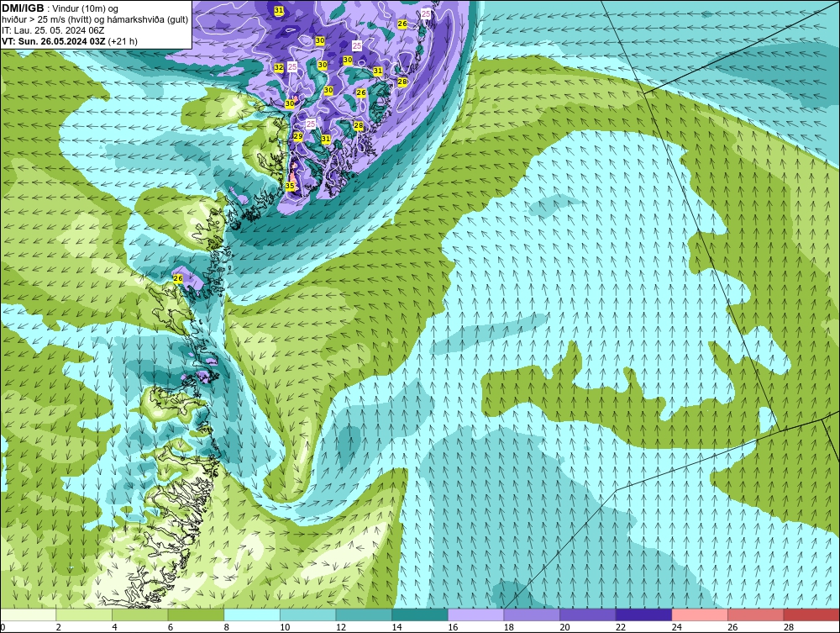This screenshot has height=633, width=840.
Task: Click the violet 18–20 m/s legend swatch
Action: point(532,615)
